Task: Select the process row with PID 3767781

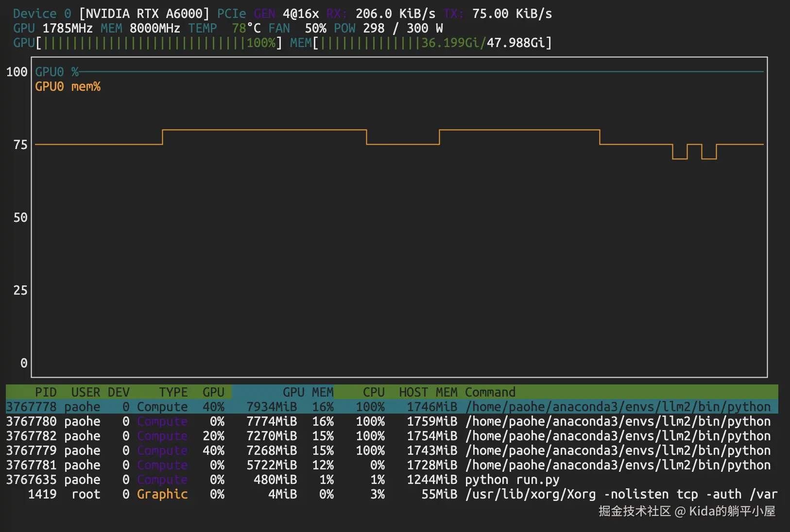Action: [392, 465]
